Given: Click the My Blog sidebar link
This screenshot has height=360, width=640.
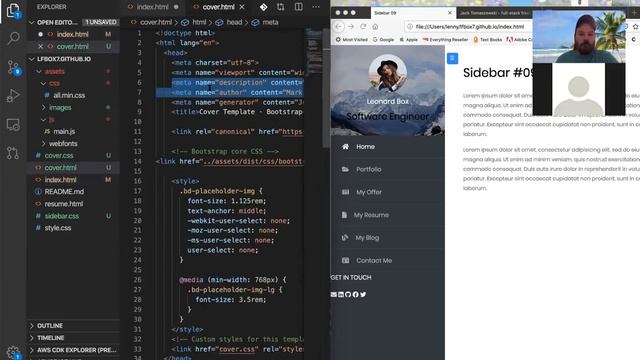Looking at the screenshot, I should (367, 238).
